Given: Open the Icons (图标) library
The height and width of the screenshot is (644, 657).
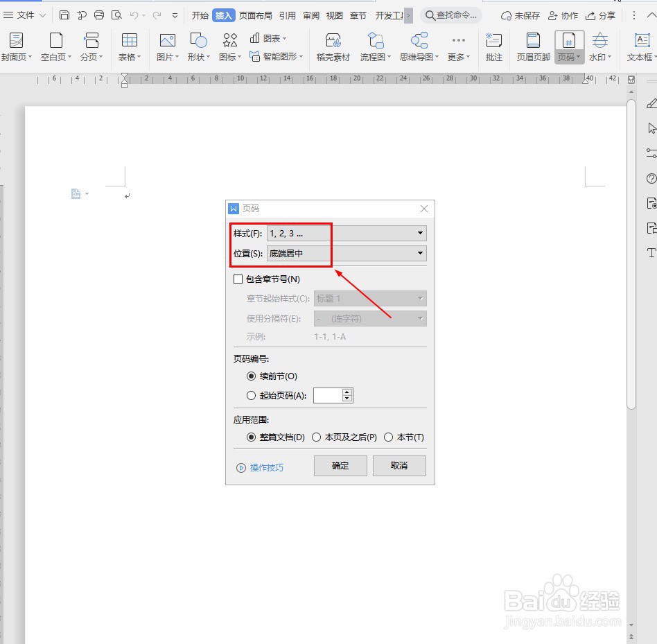Looking at the screenshot, I should [x=229, y=47].
